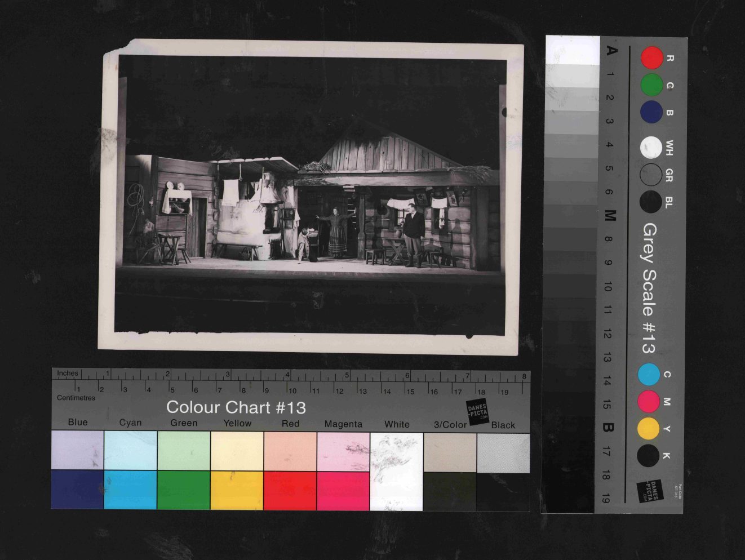Choose the saturated green swatch

[184, 490]
